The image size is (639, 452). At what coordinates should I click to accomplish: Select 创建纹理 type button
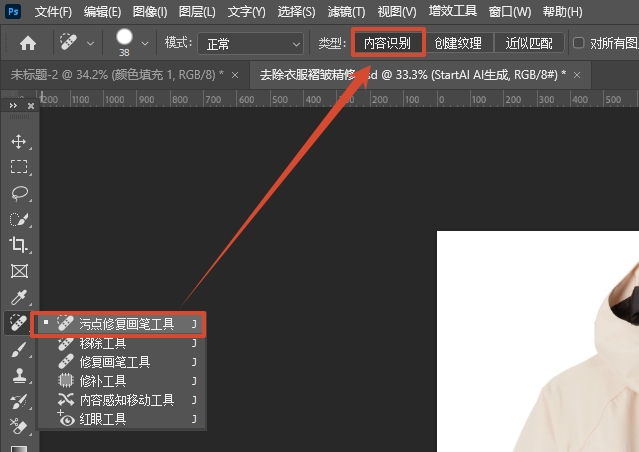click(x=458, y=43)
